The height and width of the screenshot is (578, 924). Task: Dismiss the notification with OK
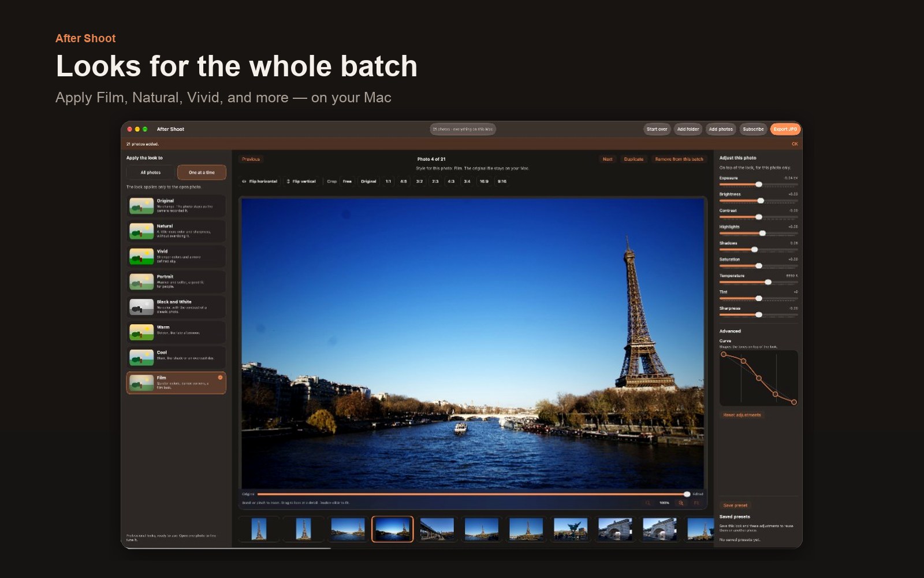795,144
